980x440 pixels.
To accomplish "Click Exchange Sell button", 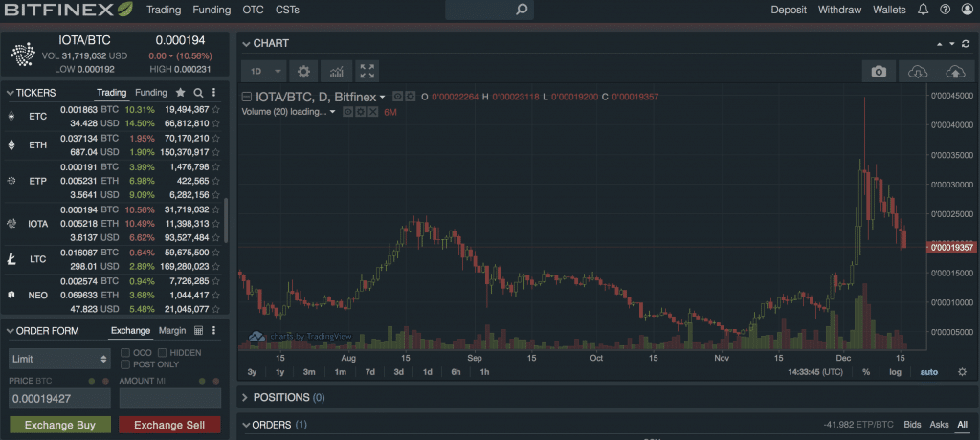I will pyautogui.click(x=169, y=425).
